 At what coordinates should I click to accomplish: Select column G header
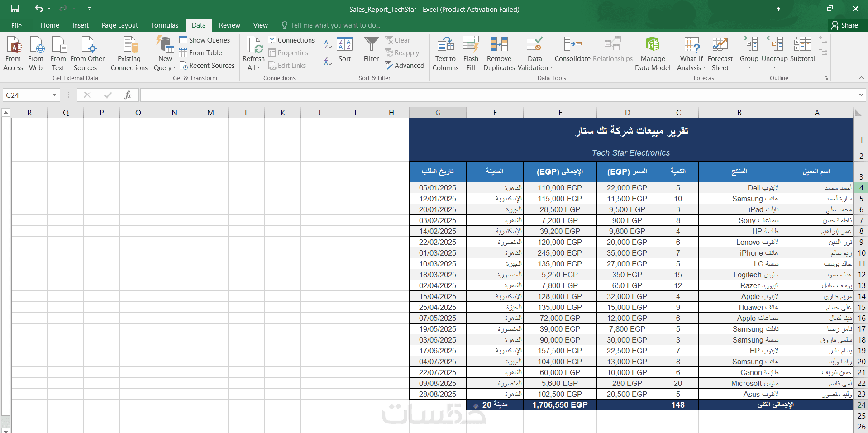click(x=438, y=113)
